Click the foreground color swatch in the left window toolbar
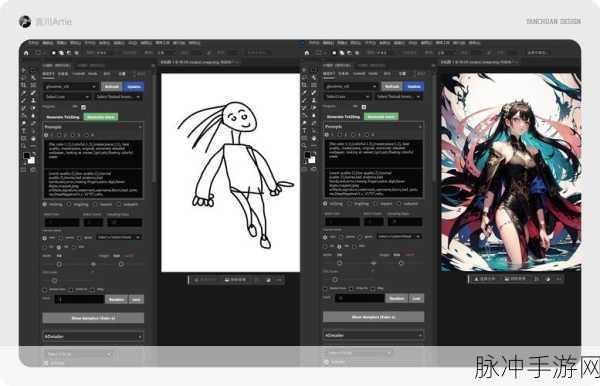 pyautogui.click(x=26, y=156)
